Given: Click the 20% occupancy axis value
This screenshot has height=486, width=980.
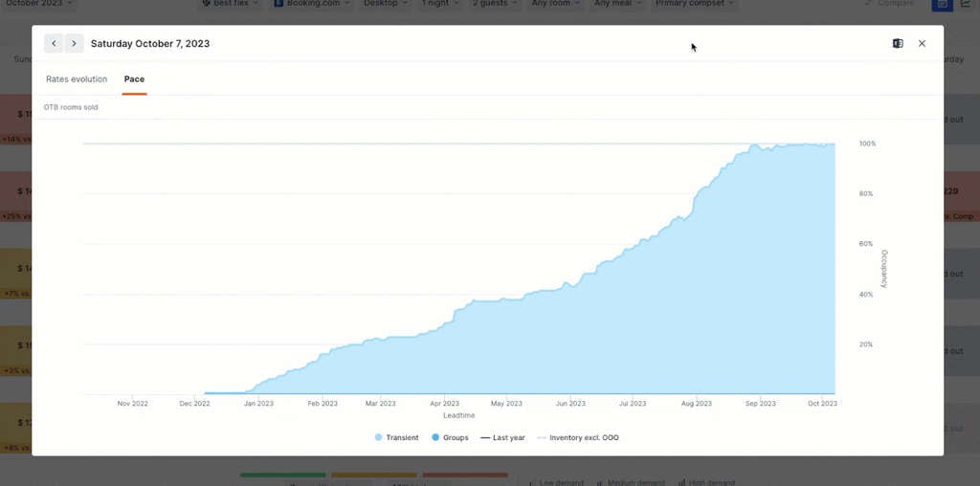Looking at the screenshot, I should click(x=865, y=344).
